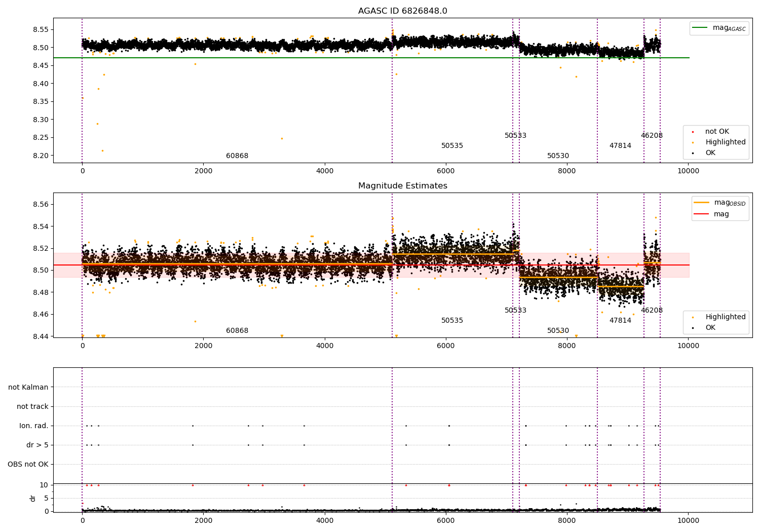Click the 8.45 y-axis tick label
760x532 pixels.
pos(40,65)
